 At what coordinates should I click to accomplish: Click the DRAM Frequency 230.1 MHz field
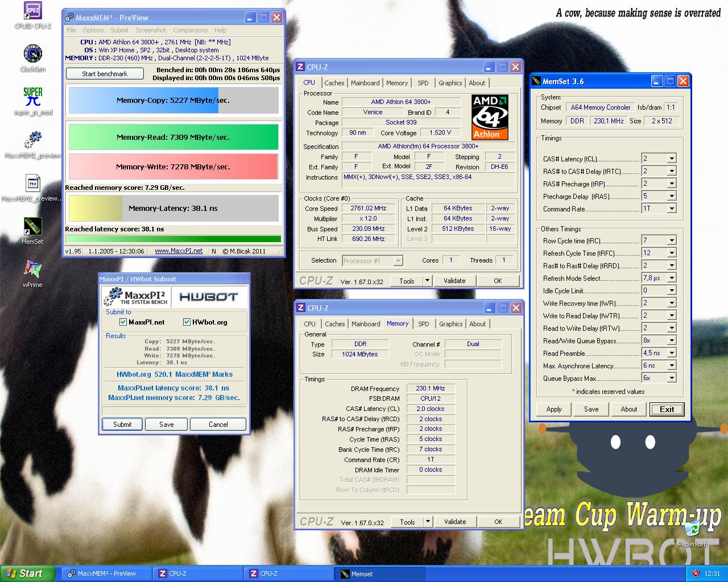pyautogui.click(x=431, y=389)
